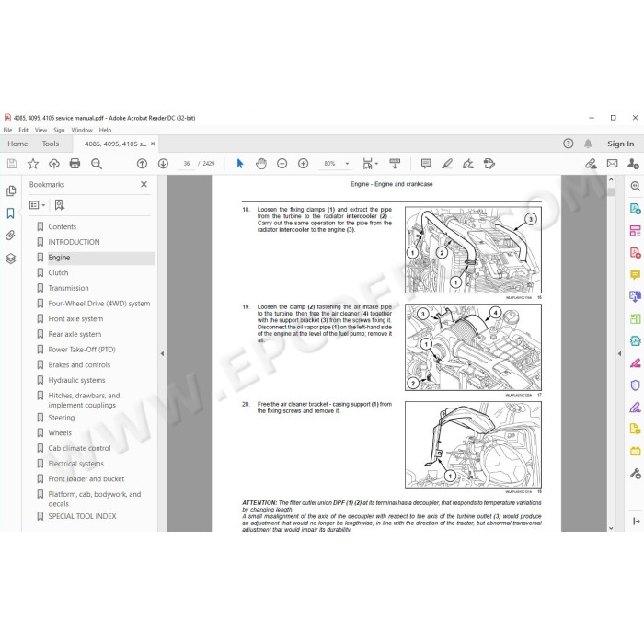Click the document scroll down arrow
The width and height of the screenshot is (644, 644).
click(x=611, y=528)
